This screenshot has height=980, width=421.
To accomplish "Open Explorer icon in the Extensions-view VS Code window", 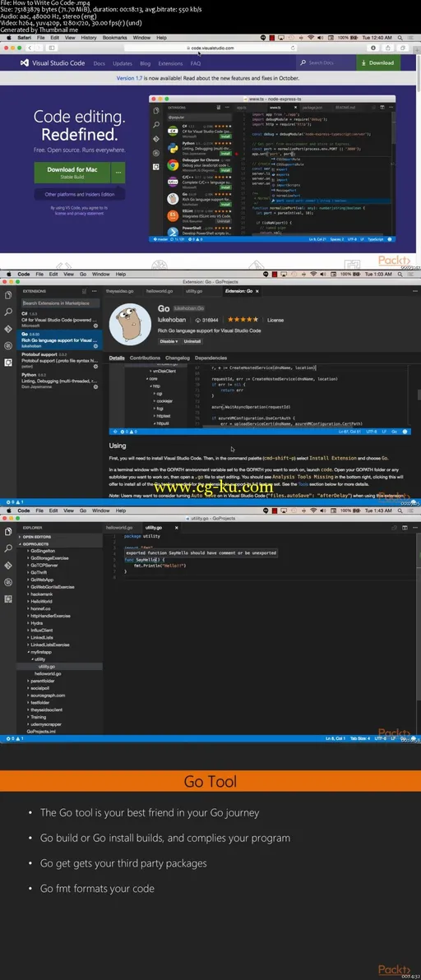I will (x=7, y=295).
